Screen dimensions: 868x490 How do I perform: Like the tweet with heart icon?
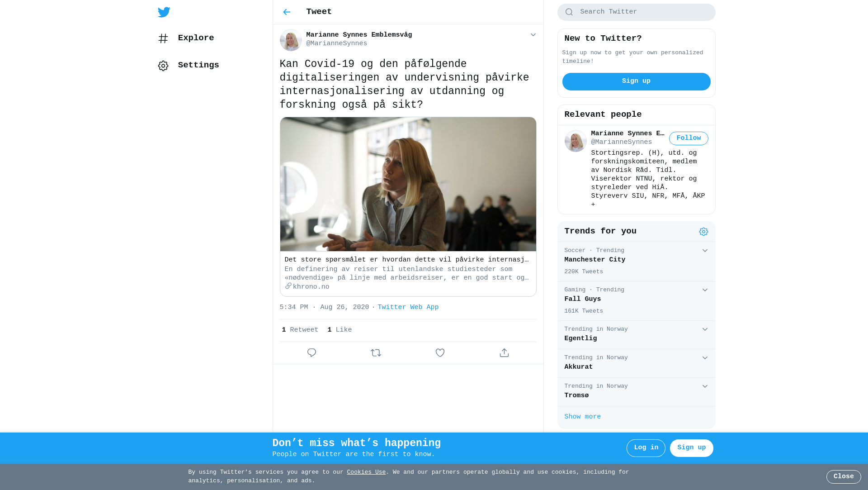point(440,353)
